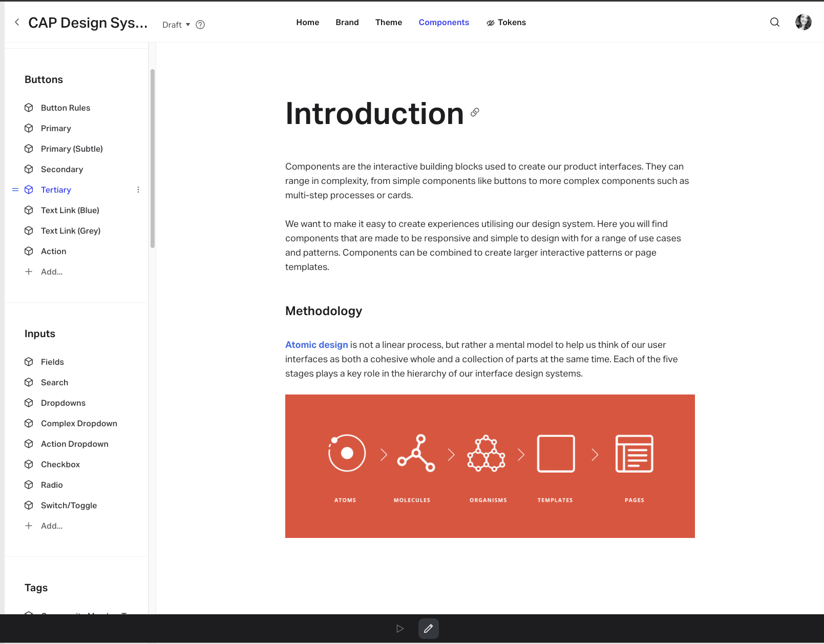Click the play preview icon in bottom bar
Screen dimensions: 824x644
[x=400, y=629]
